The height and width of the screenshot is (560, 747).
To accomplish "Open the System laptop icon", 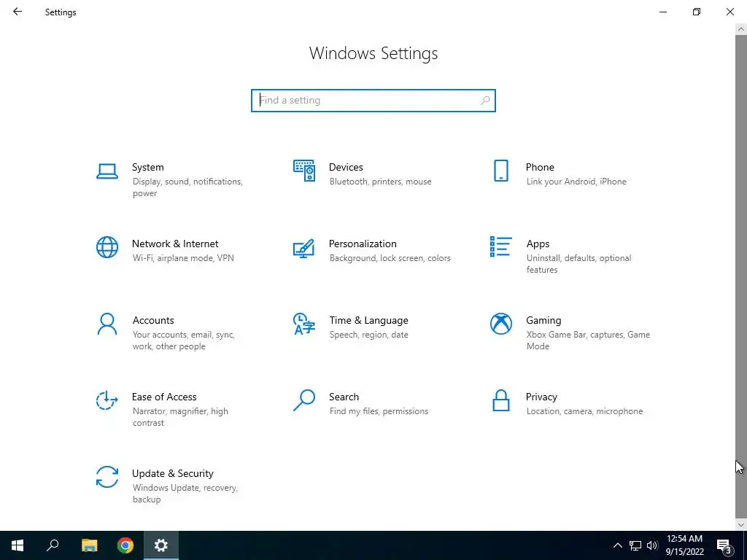I will pyautogui.click(x=107, y=171).
